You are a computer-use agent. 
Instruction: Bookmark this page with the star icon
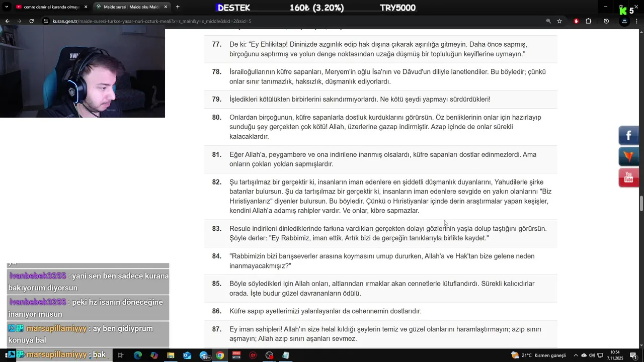559,21
